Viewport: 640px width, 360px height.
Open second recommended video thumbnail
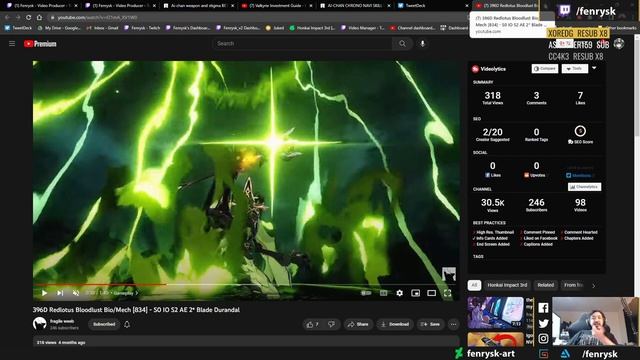click(496, 340)
